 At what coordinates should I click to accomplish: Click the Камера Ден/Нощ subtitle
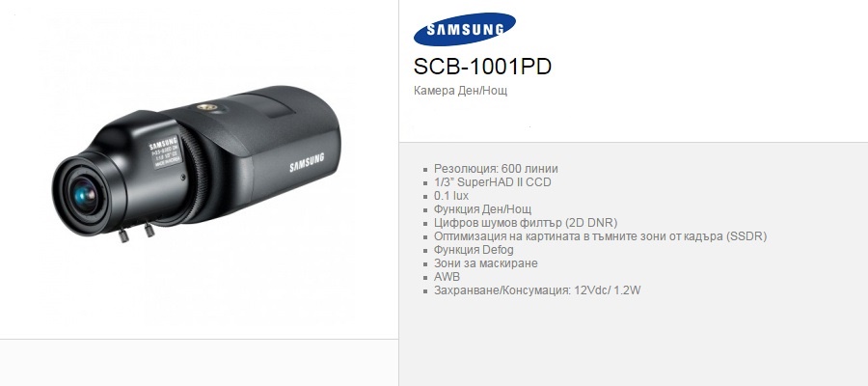pyautogui.click(x=460, y=91)
